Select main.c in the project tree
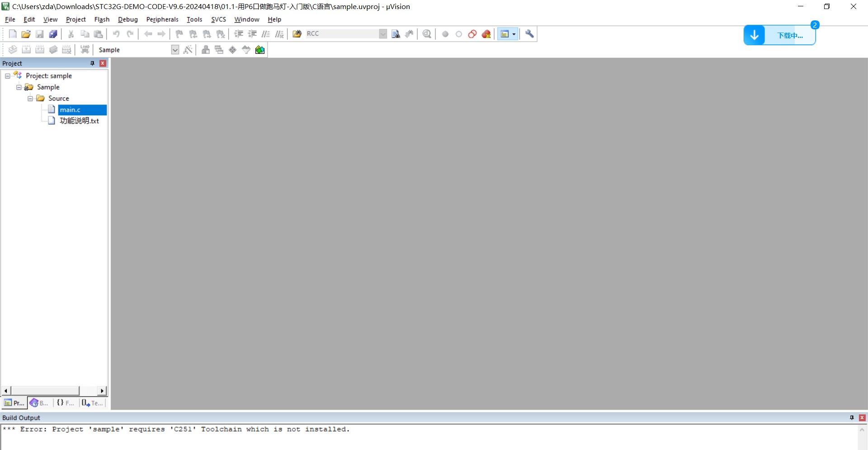The height and width of the screenshot is (450, 868). pyautogui.click(x=70, y=110)
